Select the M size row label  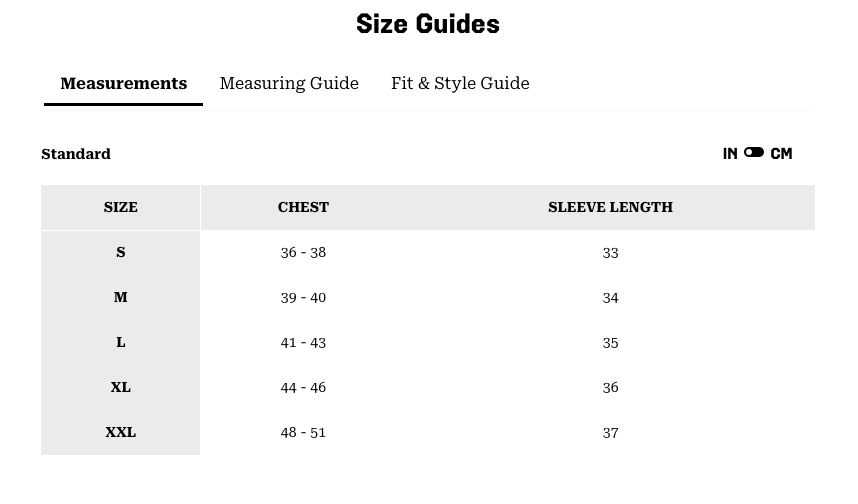pyautogui.click(x=121, y=297)
